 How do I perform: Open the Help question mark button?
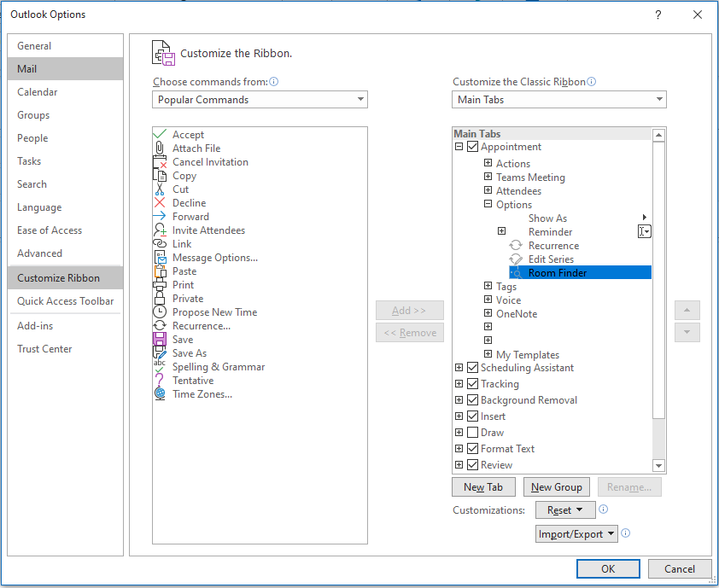[x=658, y=15]
